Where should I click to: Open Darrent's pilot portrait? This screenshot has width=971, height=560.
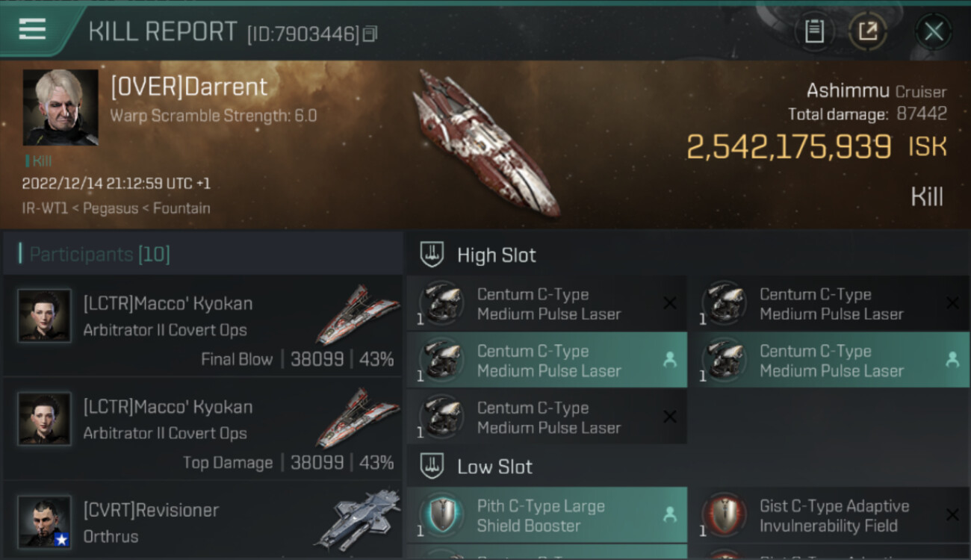coord(61,108)
